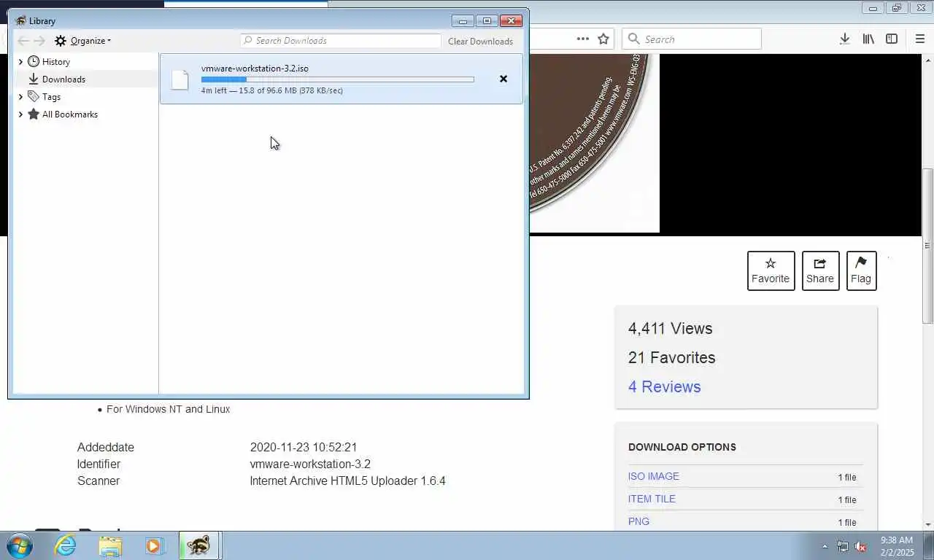934x560 pixels.
Task: Click the Flag button
Action: (861, 271)
